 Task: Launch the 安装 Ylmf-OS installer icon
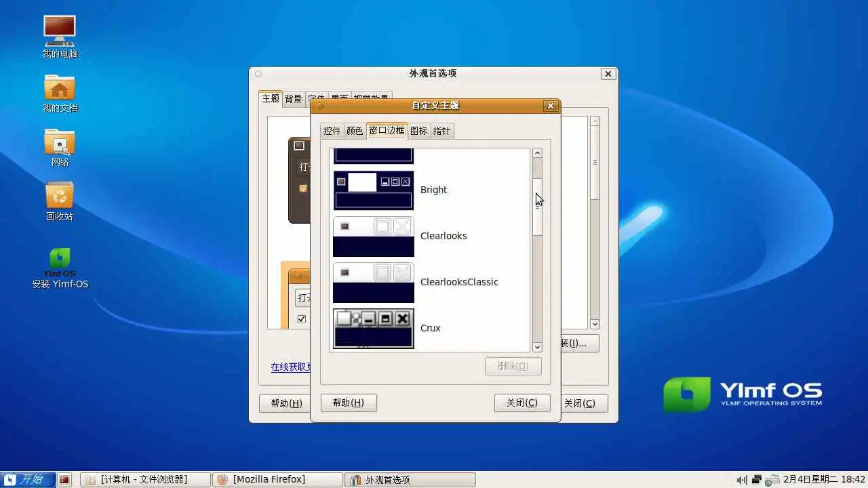click(60, 268)
